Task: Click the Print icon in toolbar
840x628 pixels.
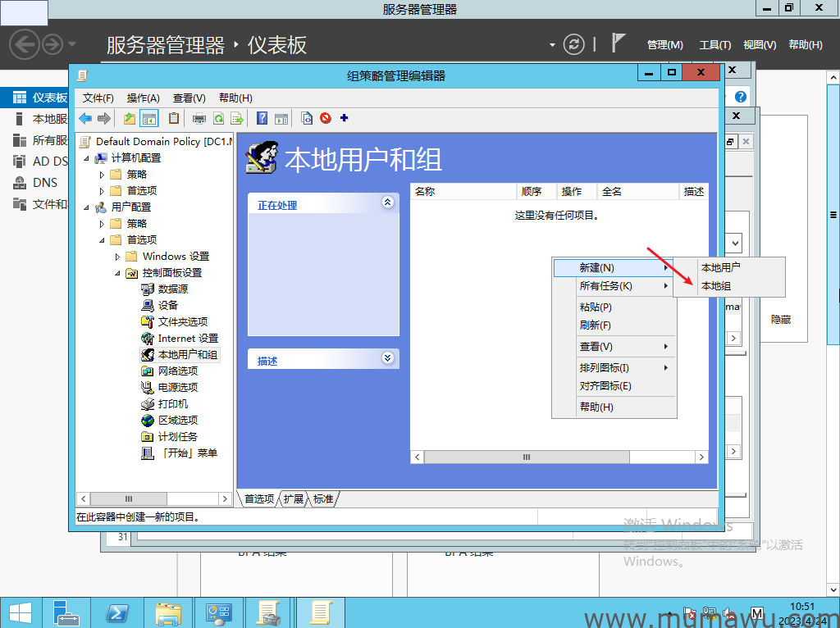Action: point(199,118)
